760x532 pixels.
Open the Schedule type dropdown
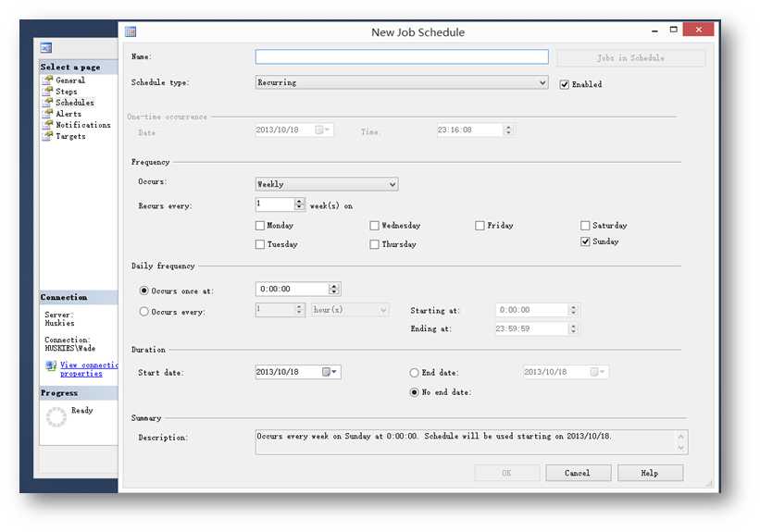(402, 82)
